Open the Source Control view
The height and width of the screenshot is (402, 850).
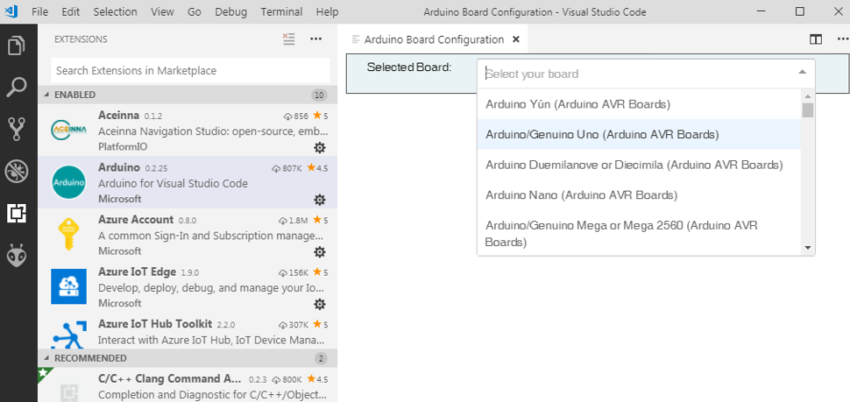[16, 129]
